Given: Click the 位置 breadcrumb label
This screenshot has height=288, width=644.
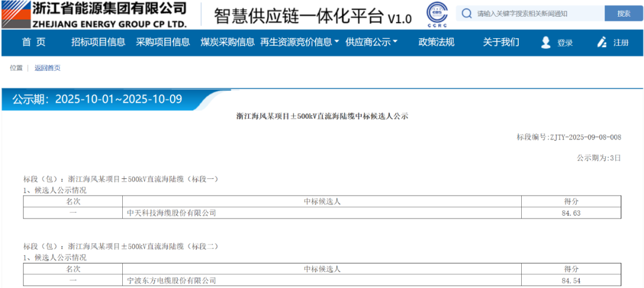Looking at the screenshot, I should coord(17,68).
